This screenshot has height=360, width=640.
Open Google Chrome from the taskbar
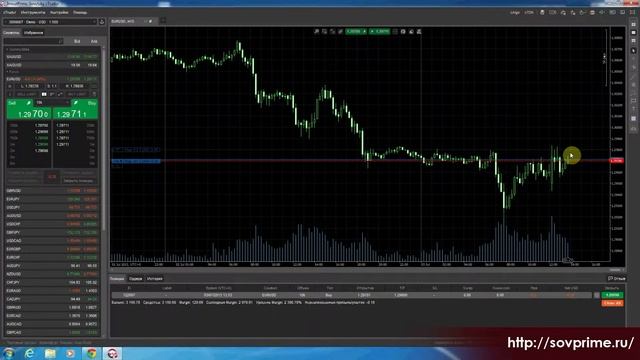click(92, 353)
